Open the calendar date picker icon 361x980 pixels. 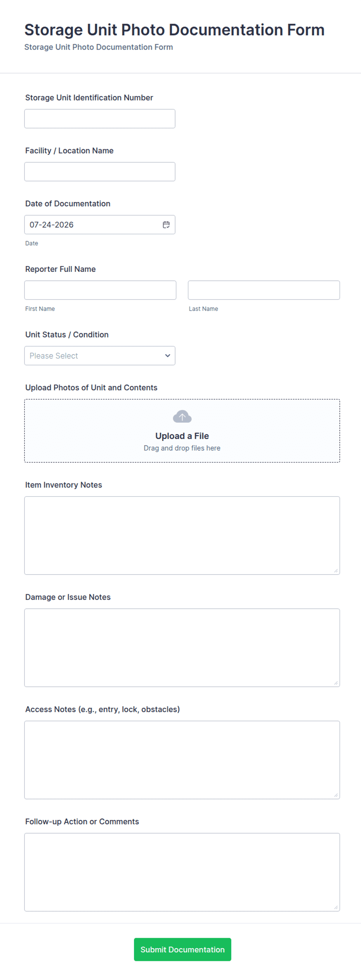pos(166,225)
